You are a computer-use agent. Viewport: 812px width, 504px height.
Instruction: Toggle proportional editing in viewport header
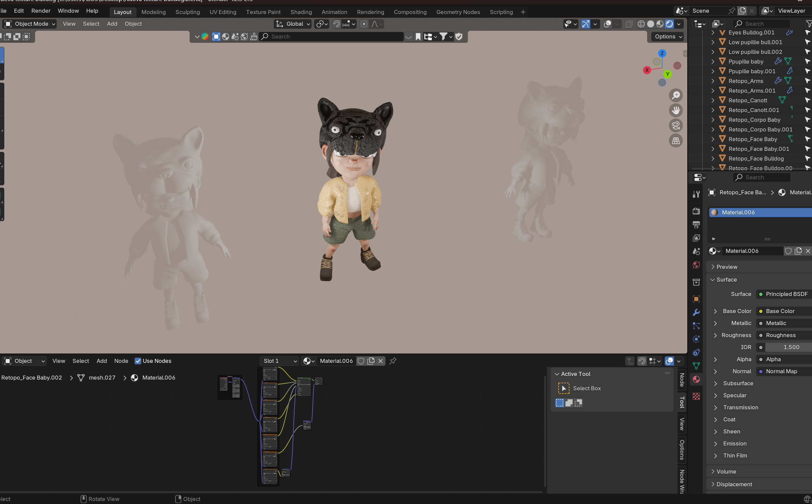364,24
